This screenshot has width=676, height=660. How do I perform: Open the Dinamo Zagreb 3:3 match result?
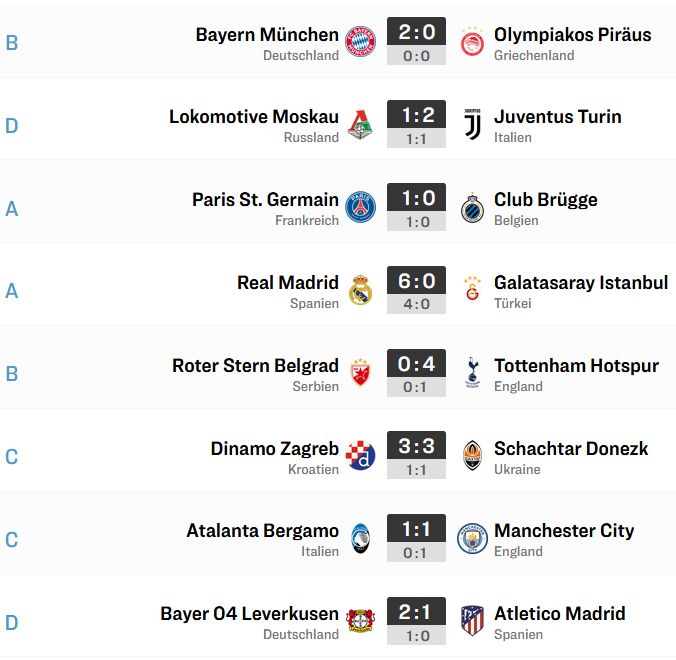coord(416,455)
